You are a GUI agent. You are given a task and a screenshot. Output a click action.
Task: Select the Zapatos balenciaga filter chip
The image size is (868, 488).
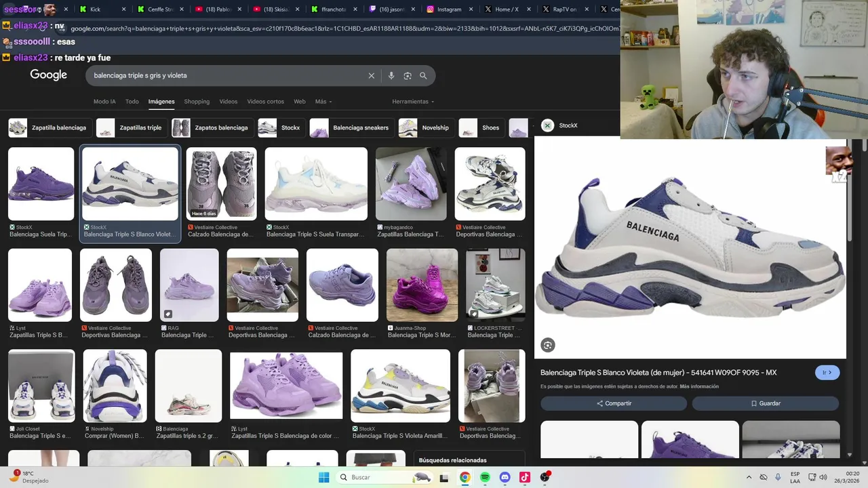pyautogui.click(x=213, y=127)
